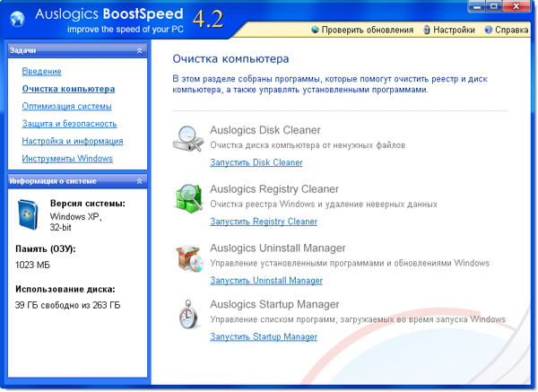This screenshot has height=392, width=538.
Task: Minimize the BoostSpeed window
Action: (x=477, y=6)
